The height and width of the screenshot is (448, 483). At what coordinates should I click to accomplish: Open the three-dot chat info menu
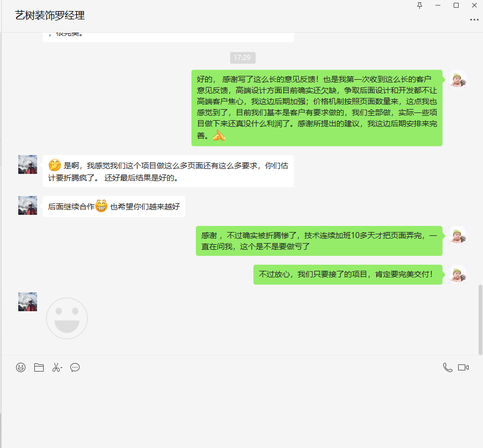(x=474, y=19)
